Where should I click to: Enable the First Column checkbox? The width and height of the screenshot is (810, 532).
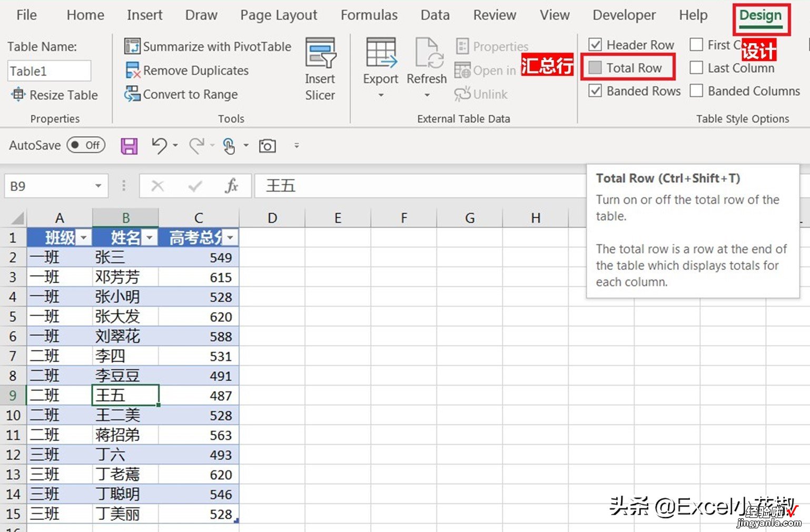coord(696,44)
